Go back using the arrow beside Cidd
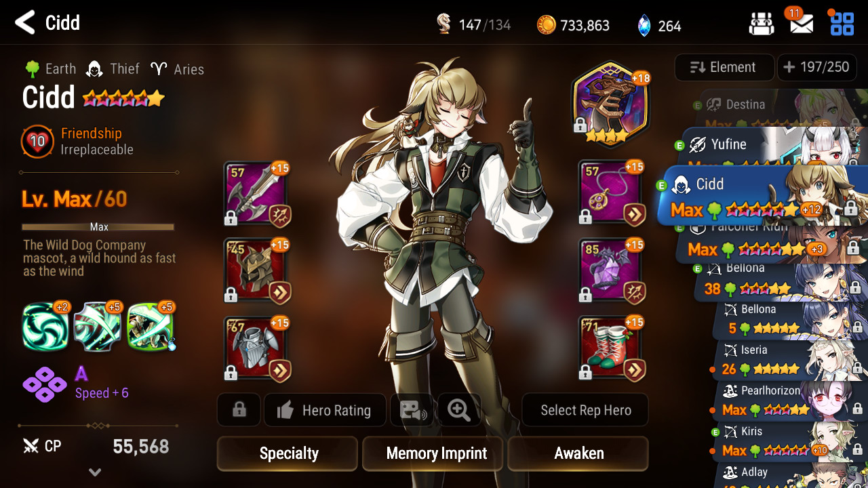868x488 pixels. 24,22
